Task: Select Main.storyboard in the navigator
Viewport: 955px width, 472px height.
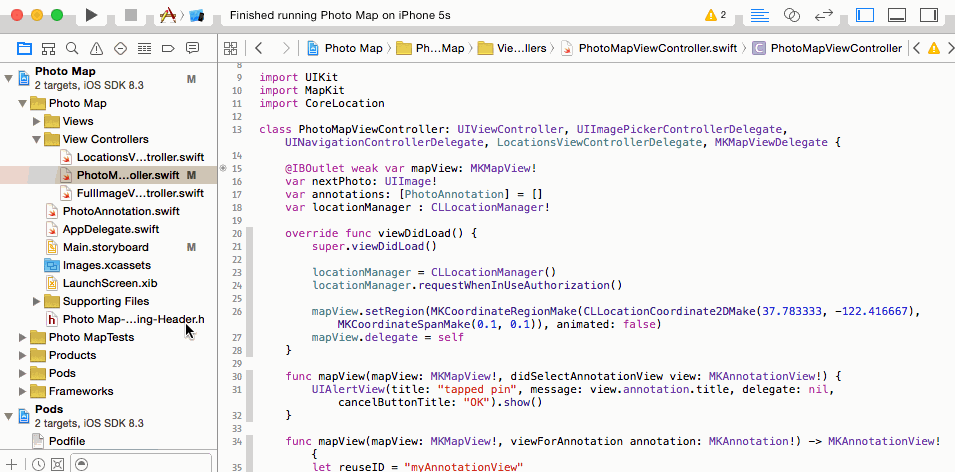Action: click(x=105, y=247)
